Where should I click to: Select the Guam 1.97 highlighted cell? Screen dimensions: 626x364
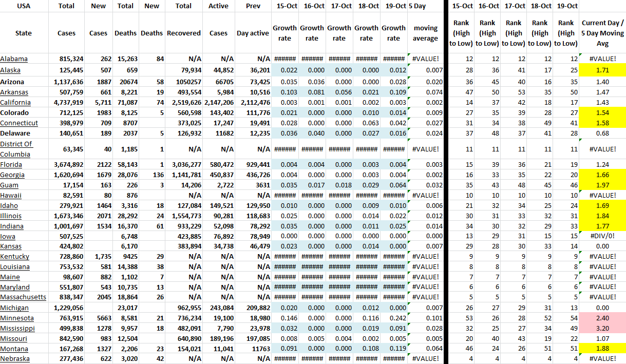coord(602,185)
